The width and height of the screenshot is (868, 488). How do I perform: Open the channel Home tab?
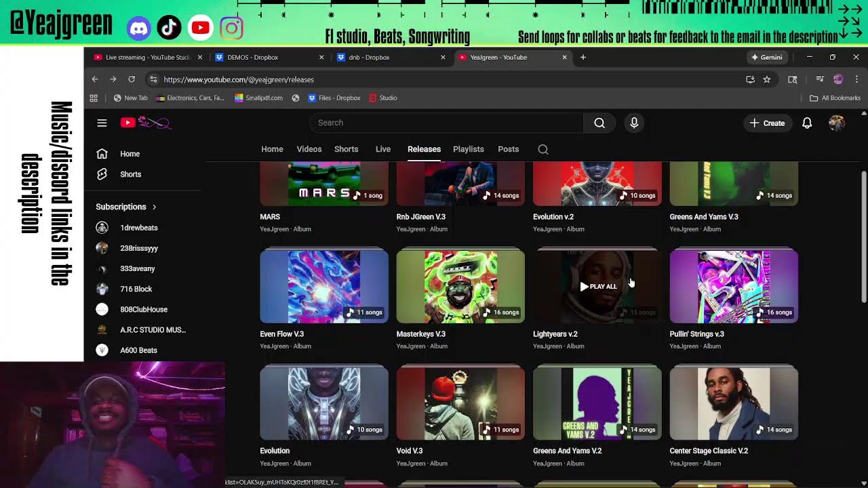[272, 149]
